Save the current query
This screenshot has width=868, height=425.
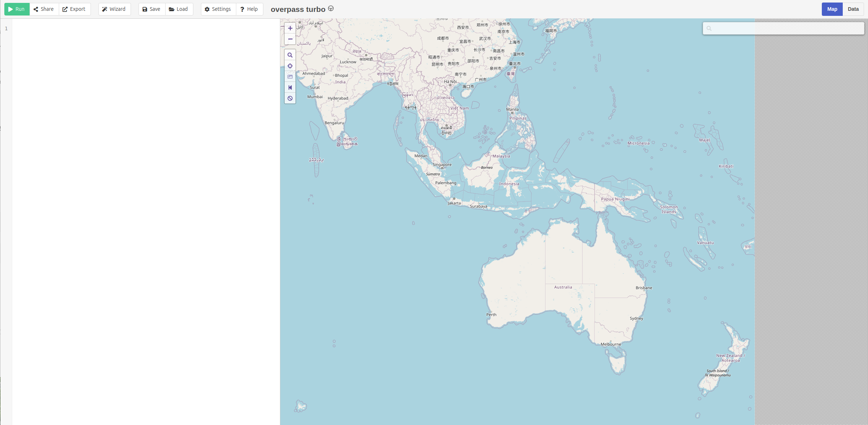coord(152,9)
